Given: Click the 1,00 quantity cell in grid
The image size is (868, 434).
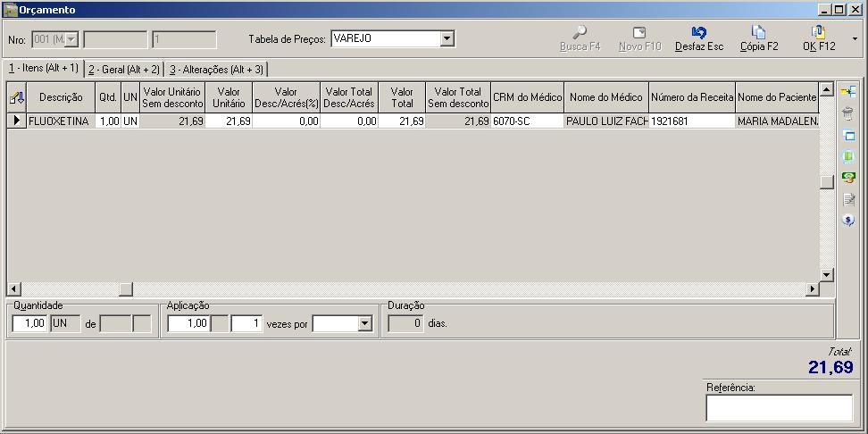Looking at the screenshot, I should tap(108, 121).
